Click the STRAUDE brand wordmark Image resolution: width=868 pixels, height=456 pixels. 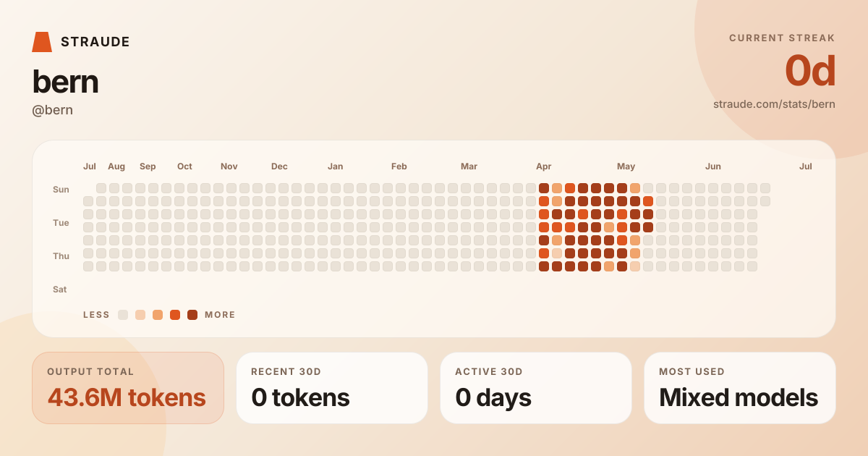[95, 42]
